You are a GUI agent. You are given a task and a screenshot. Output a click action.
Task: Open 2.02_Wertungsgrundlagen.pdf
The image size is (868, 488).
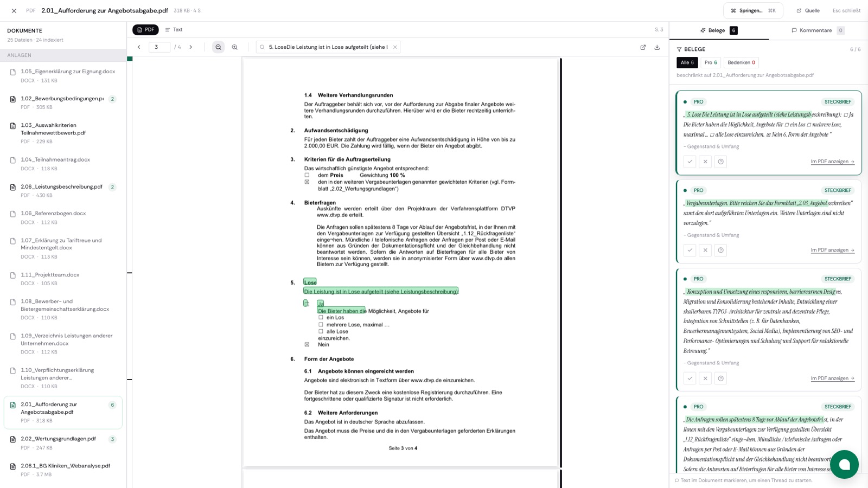pyautogui.click(x=63, y=443)
